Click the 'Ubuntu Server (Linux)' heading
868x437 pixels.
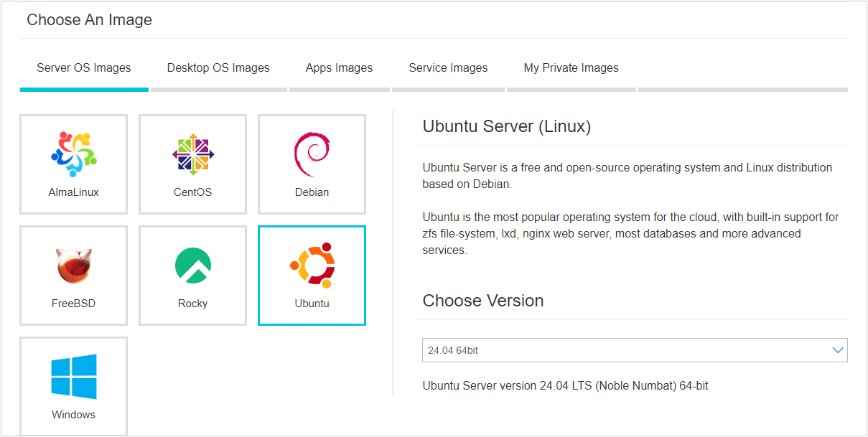tap(507, 127)
